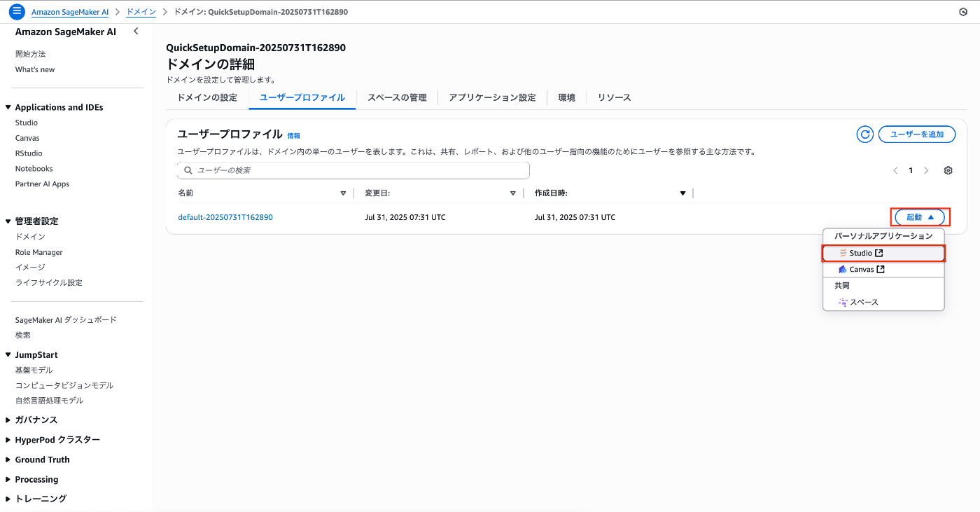Screen dimensions: 980x512
Task: Toggle the 起動 dropdown button
Action: [920, 217]
